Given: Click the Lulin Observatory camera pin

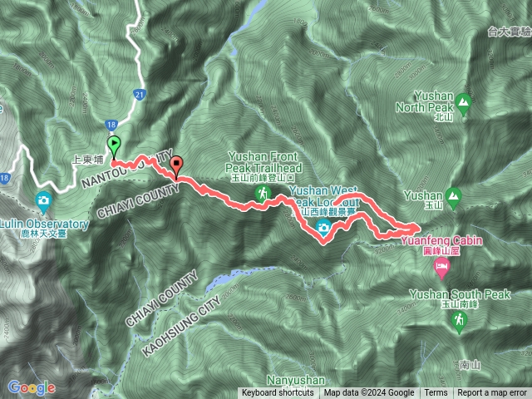Looking at the screenshot, I should pos(43,202).
